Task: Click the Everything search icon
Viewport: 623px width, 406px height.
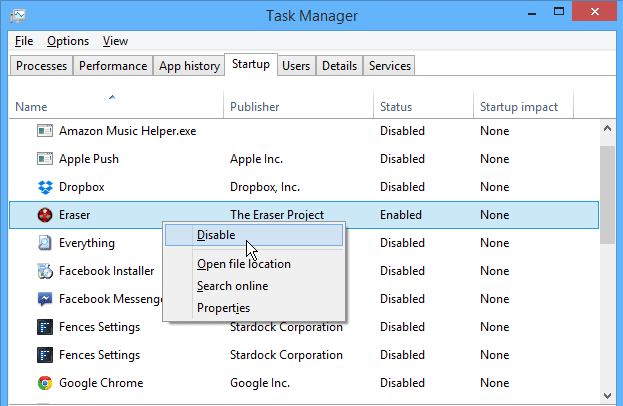Action: tap(45, 243)
